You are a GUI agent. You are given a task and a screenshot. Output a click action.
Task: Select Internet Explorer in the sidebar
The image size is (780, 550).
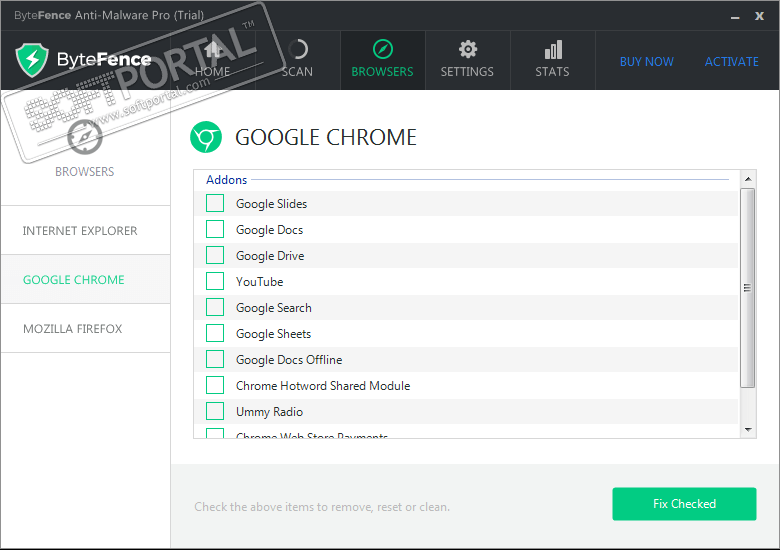[86, 230]
